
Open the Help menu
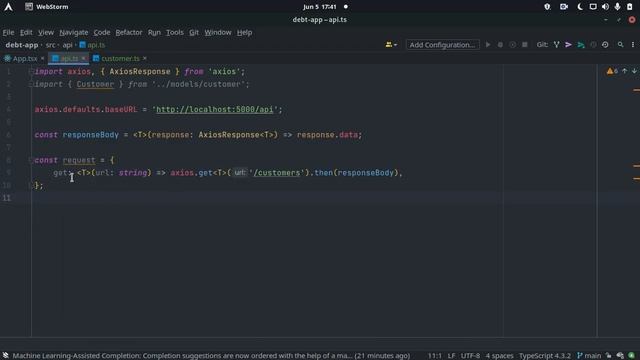(x=244, y=32)
